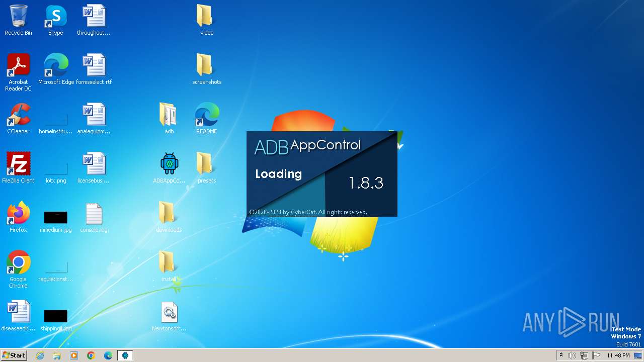Open the presets folder
Viewport: 644px width, 362px height.
[x=207, y=168]
